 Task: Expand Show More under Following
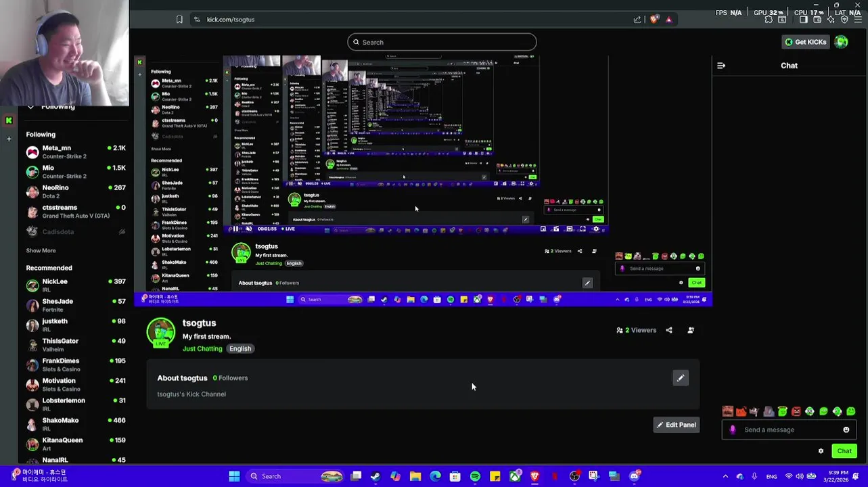[41, 250]
